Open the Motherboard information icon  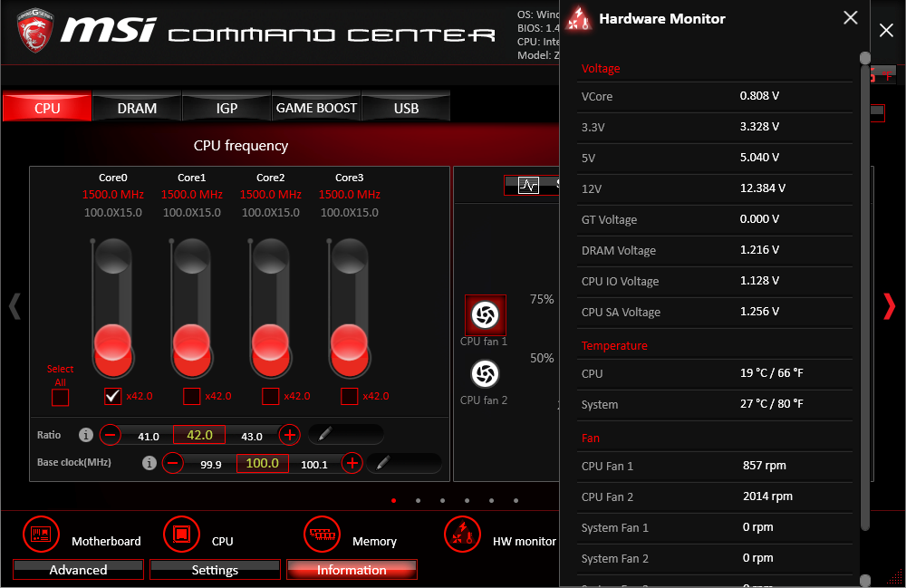point(41,535)
